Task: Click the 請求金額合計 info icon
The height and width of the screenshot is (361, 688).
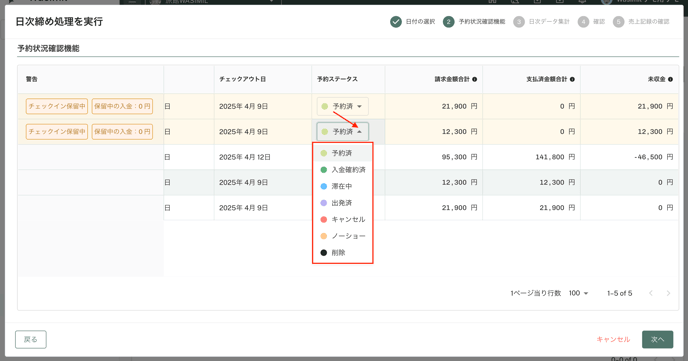Action: [x=475, y=79]
